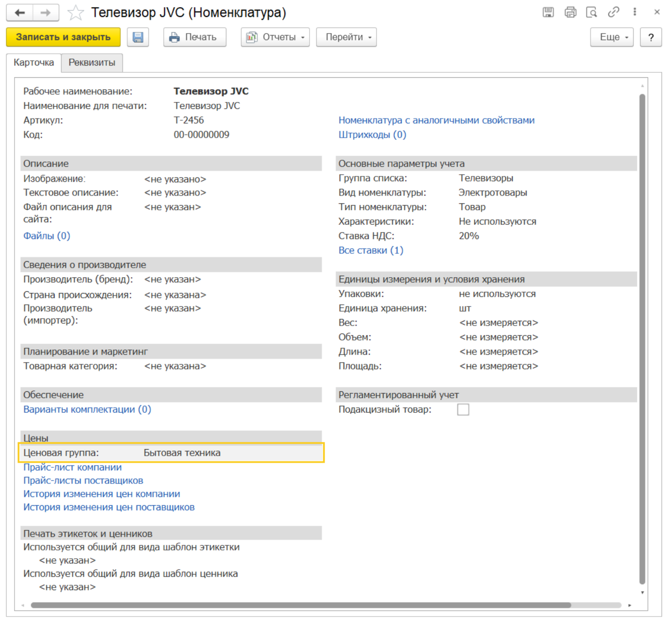Image resolution: width=672 pixels, height=623 pixels.
Task: Click the back navigation arrow
Action: [x=20, y=13]
